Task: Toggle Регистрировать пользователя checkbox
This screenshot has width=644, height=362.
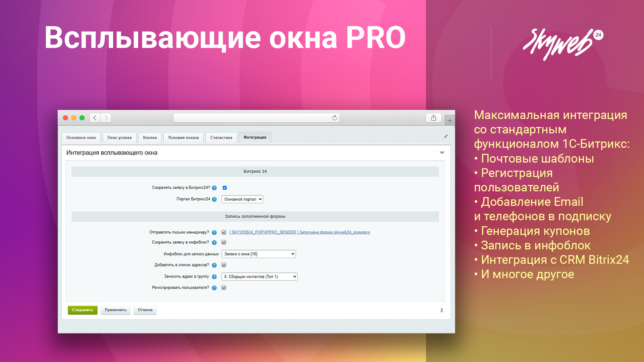Action: (x=224, y=288)
